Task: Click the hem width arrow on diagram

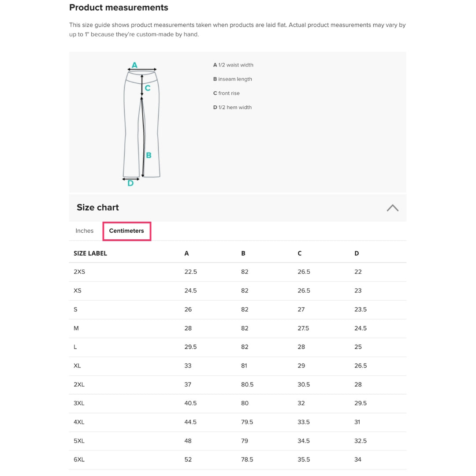Action: coord(130,179)
